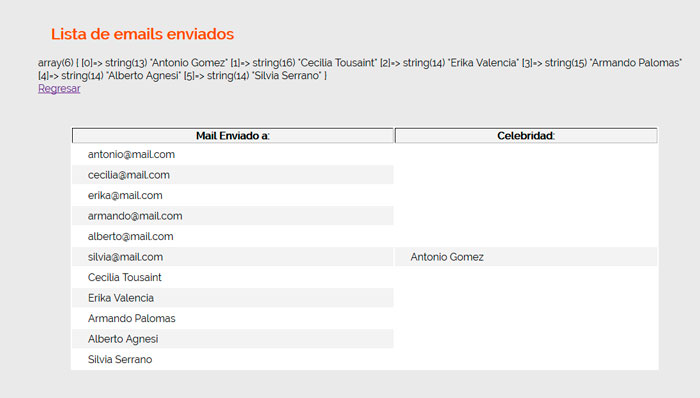700x398 pixels.
Task: Click the silvia@mail.com row
Action: [x=365, y=257]
